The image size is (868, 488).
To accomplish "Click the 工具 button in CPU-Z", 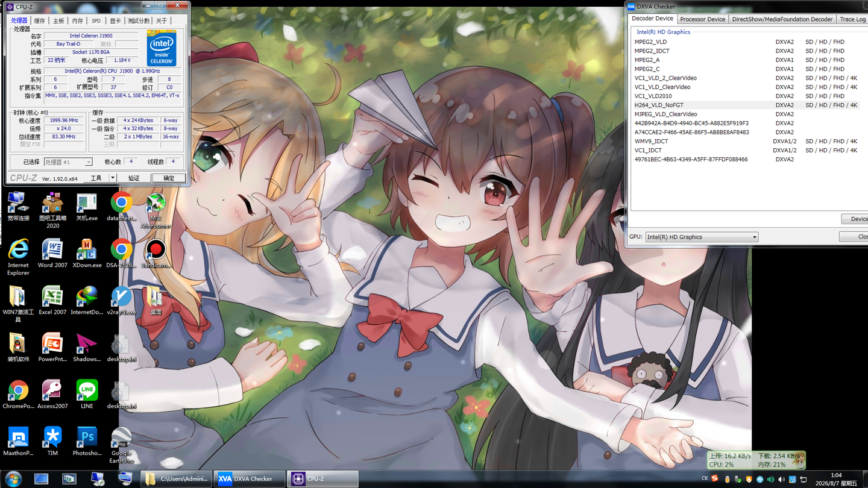I will pyautogui.click(x=96, y=178).
